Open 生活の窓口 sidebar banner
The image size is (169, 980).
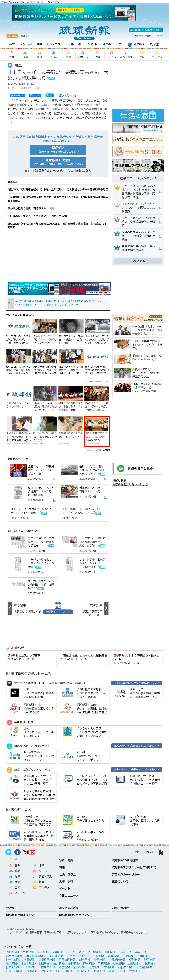pyautogui.click(x=138, y=115)
